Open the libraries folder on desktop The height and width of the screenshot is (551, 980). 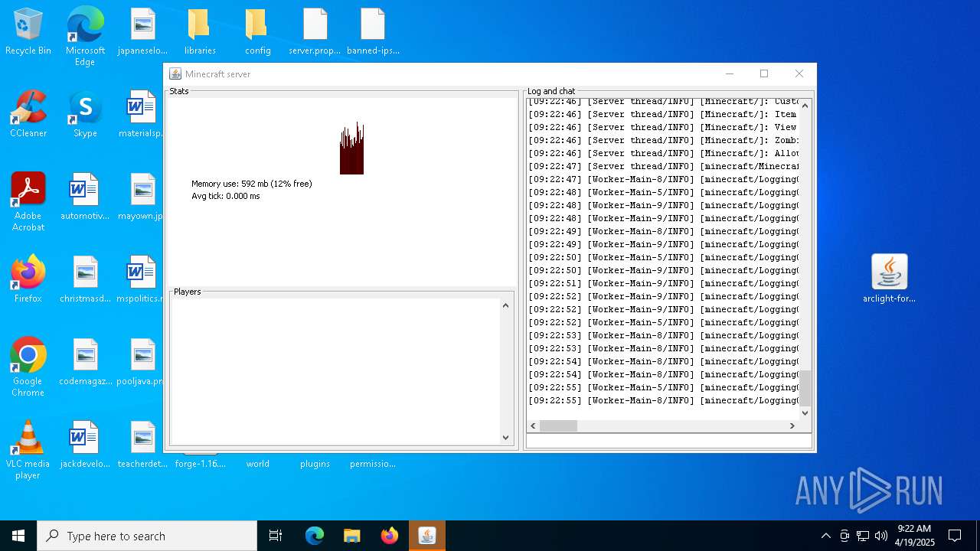pos(200,31)
